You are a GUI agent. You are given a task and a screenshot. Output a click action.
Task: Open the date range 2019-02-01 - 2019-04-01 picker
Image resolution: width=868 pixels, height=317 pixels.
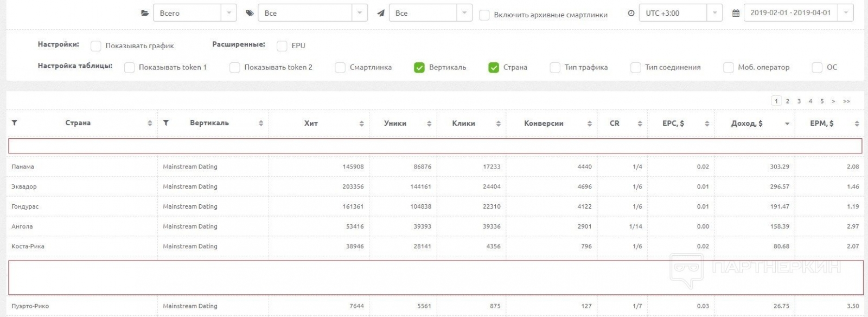[799, 13]
